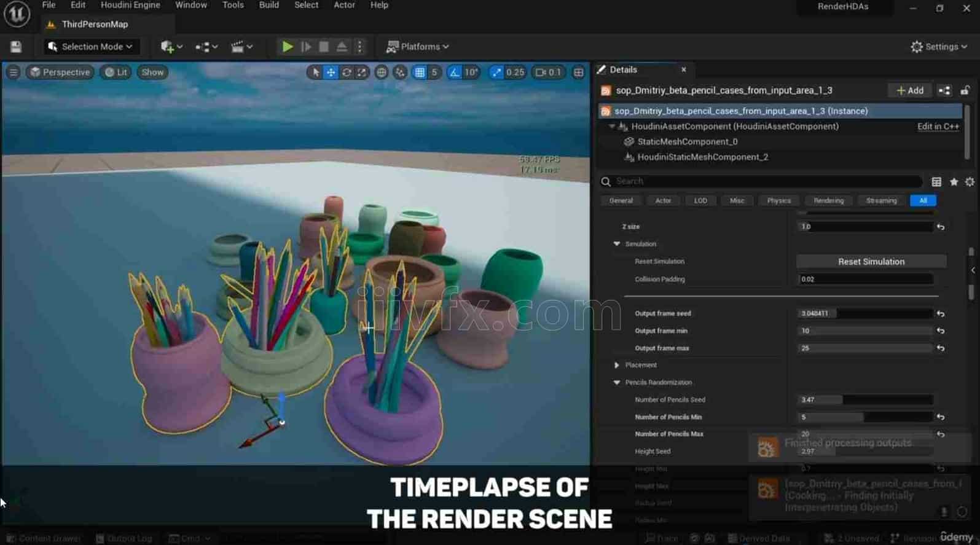Toggle rotation snapping angle icon

(x=454, y=73)
